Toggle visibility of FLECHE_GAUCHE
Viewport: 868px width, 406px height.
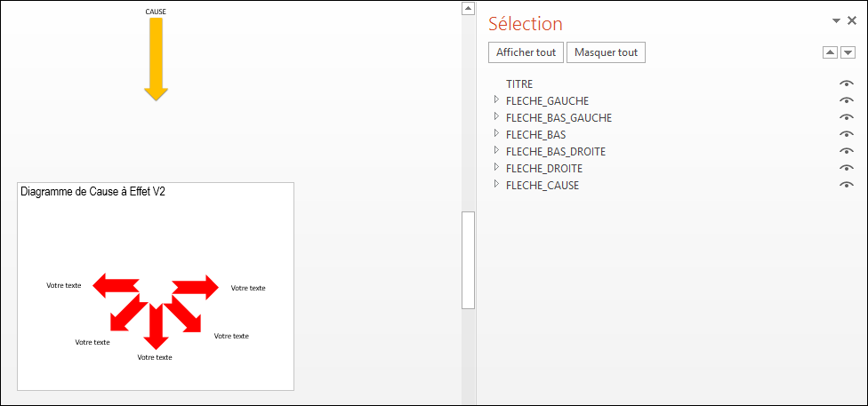(x=847, y=100)
